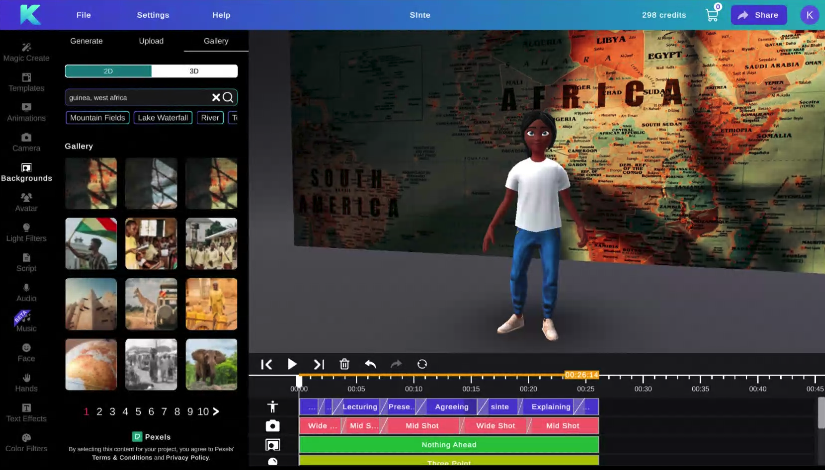Go to next gallery page arrow

216,412
